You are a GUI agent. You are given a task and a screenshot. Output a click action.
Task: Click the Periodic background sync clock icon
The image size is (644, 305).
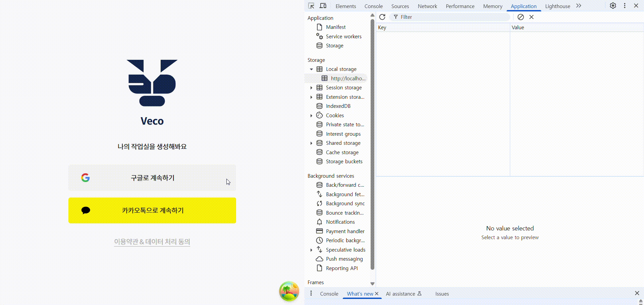pos(319,240)
